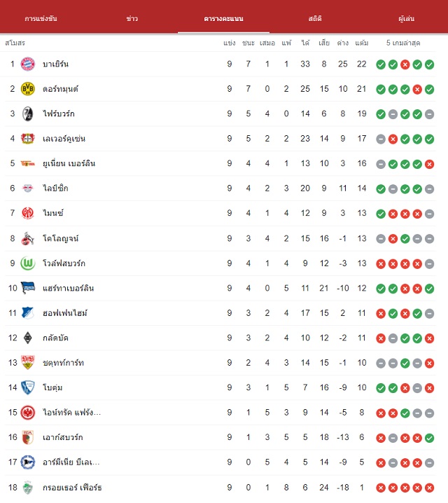
Task: Click Bayern's red loss icon in form
Action: (405, 64)
